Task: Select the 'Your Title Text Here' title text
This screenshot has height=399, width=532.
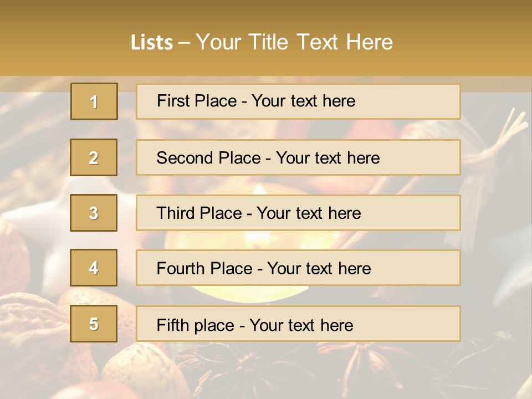Action: click(x=294, y=42)
